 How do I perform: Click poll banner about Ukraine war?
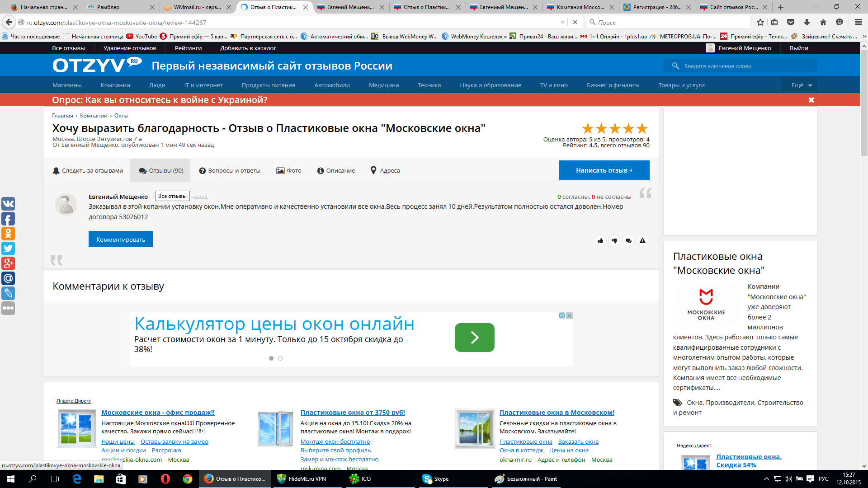coord(160,100)
